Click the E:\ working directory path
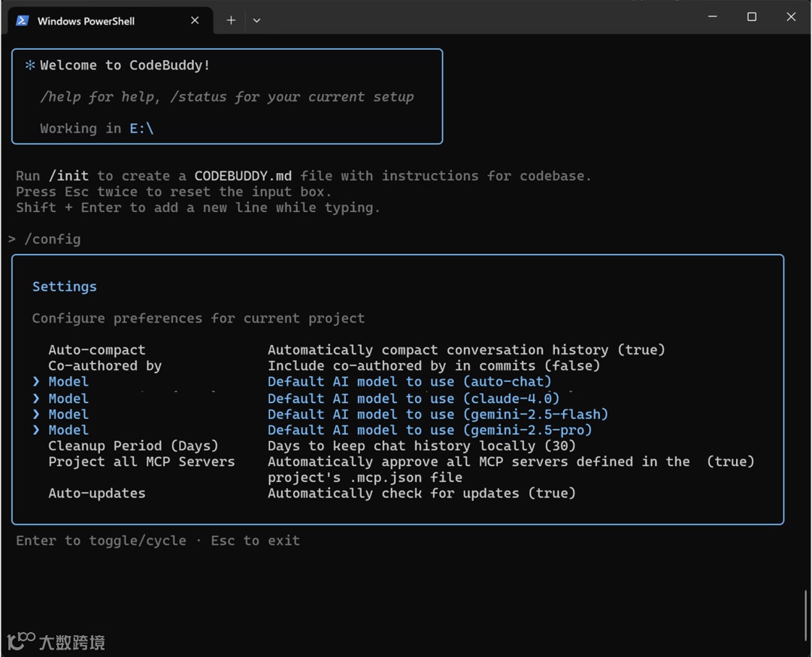The height and width of the screenshot is (657, 812). pos(141,129)
